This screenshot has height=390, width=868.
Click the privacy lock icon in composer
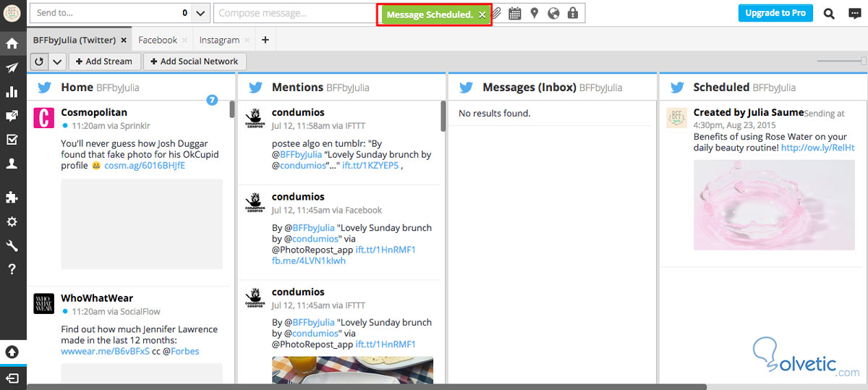click(x=573, y=13)
